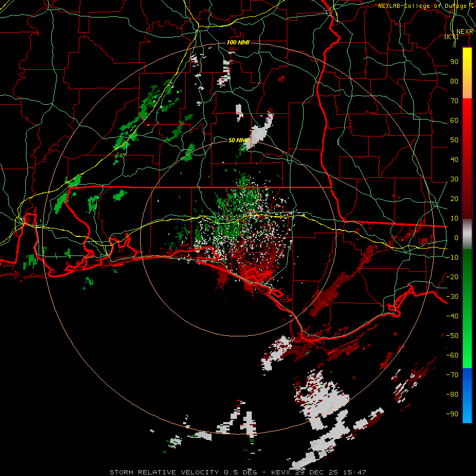476x476 pixels.
Task: Click the -40 value on the velocity scale
Action: (x=452, y=316)
